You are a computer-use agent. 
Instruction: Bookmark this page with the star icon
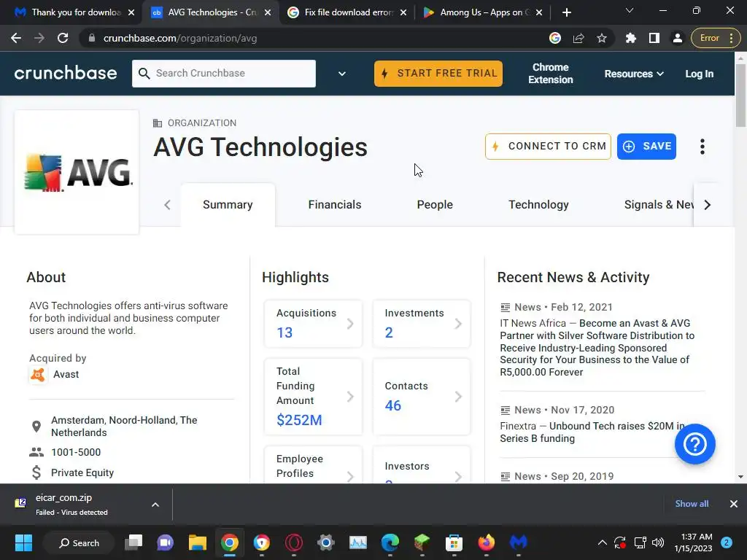pyautogui.click(x=602, y=38)
